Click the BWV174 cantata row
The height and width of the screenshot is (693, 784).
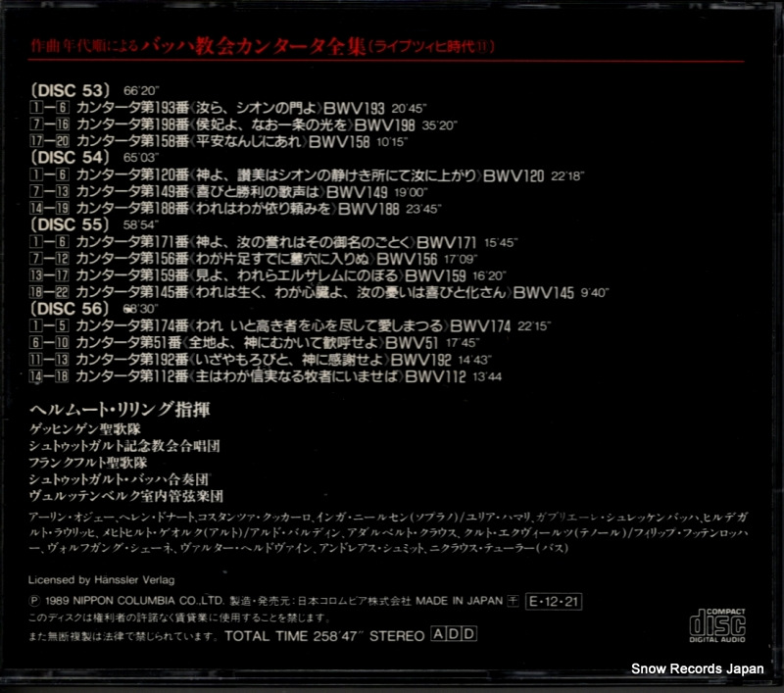coord(290,326)
